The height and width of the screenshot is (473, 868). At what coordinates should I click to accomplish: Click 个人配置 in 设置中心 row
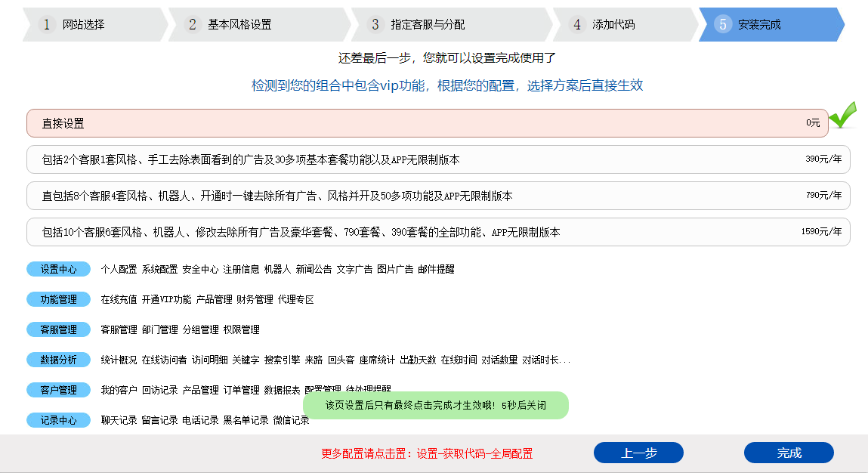tap(119, 269)
